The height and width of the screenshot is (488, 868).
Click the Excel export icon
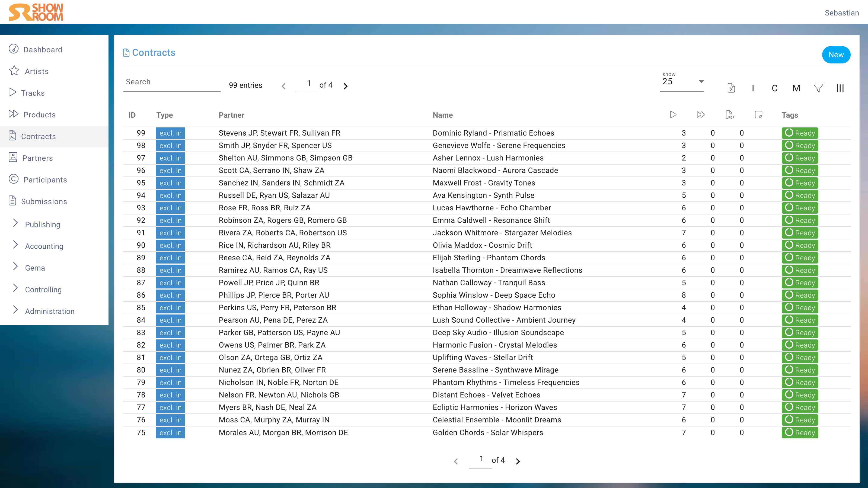(731, 88)
